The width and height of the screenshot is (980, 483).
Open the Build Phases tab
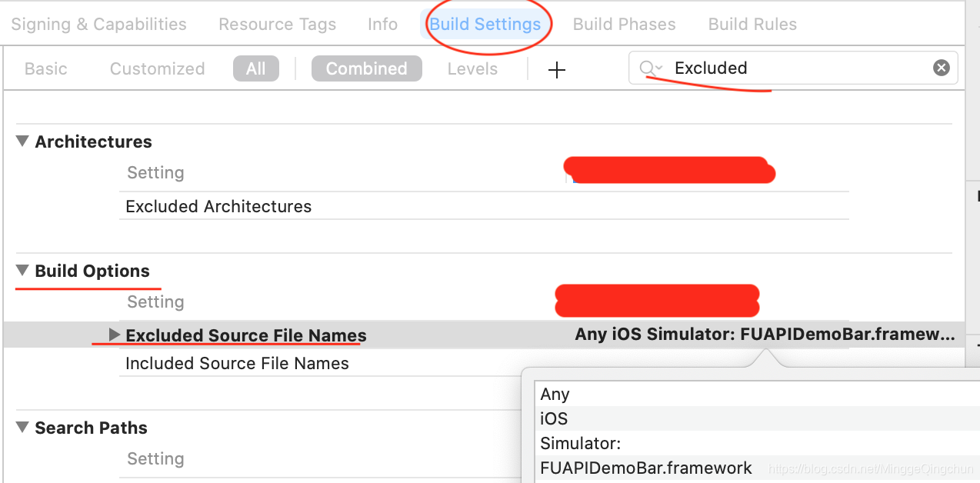click(x=624, y=25)
